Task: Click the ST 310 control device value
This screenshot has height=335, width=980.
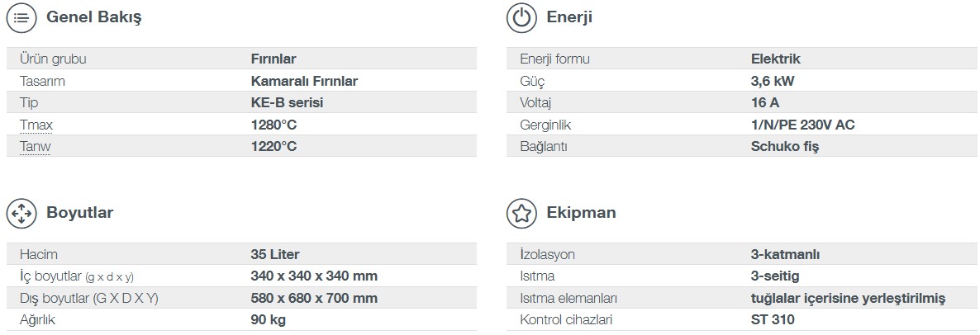Action: click(x=773, y=320)
